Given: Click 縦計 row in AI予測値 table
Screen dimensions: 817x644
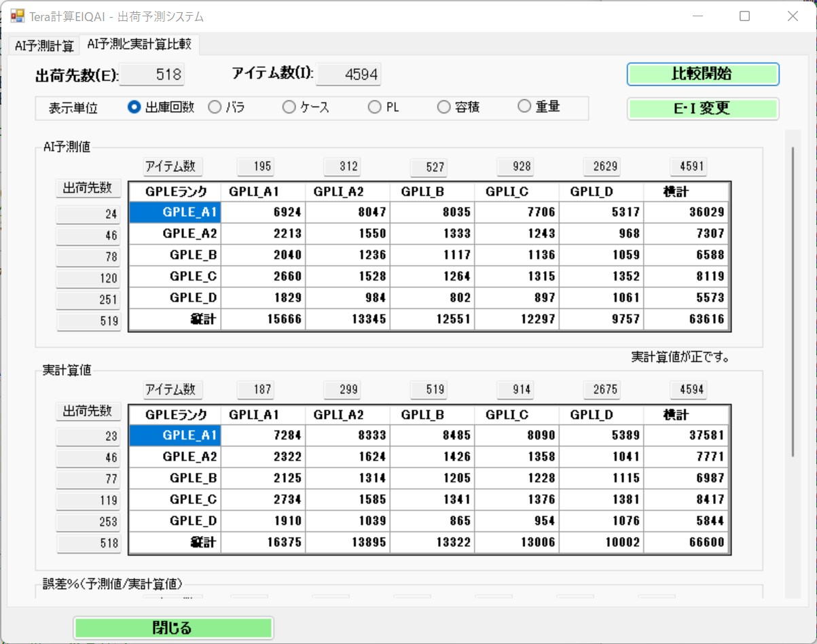Looking at the screenshot, I should (x=175, y=319).
